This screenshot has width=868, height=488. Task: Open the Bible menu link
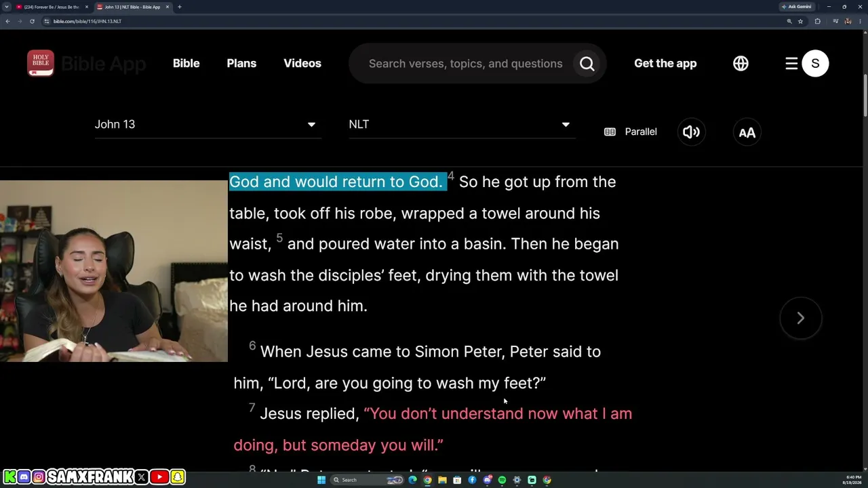pos(186,63)
